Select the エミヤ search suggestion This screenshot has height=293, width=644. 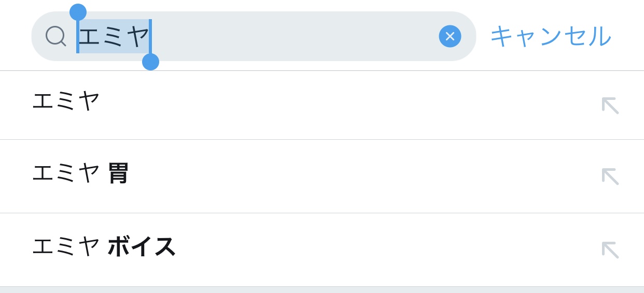click(x=66, y=100)
